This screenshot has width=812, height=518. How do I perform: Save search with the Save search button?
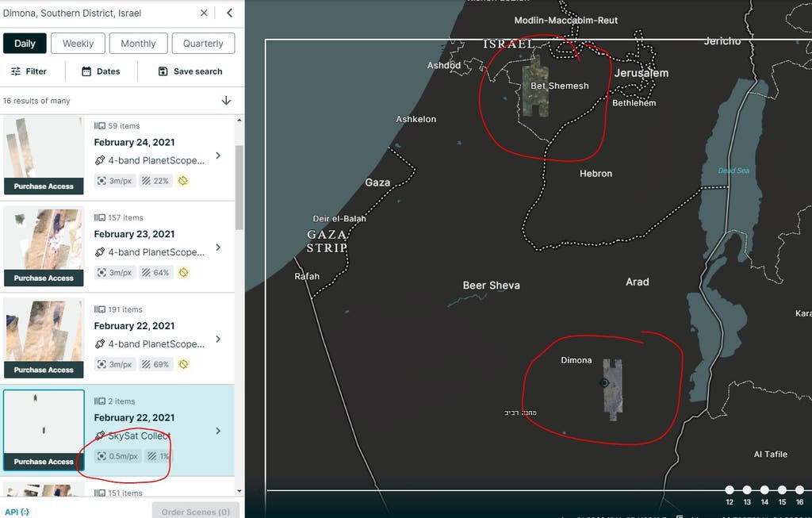tap(190, 71)
